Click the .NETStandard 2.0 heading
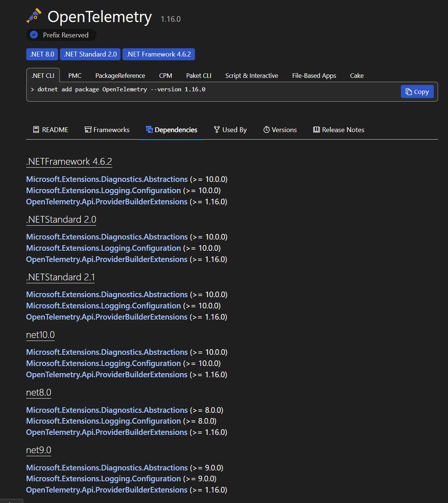 (x=61, y=219)
